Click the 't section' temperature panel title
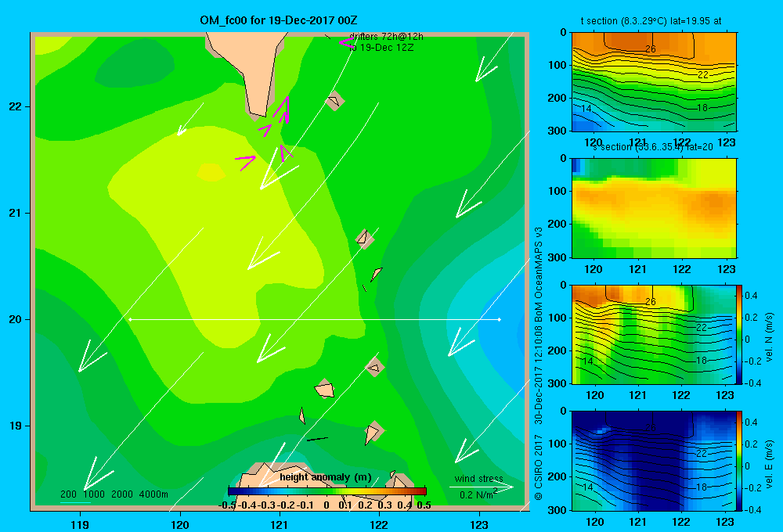The width and height of the screenshot is (783, 532). 651,21
